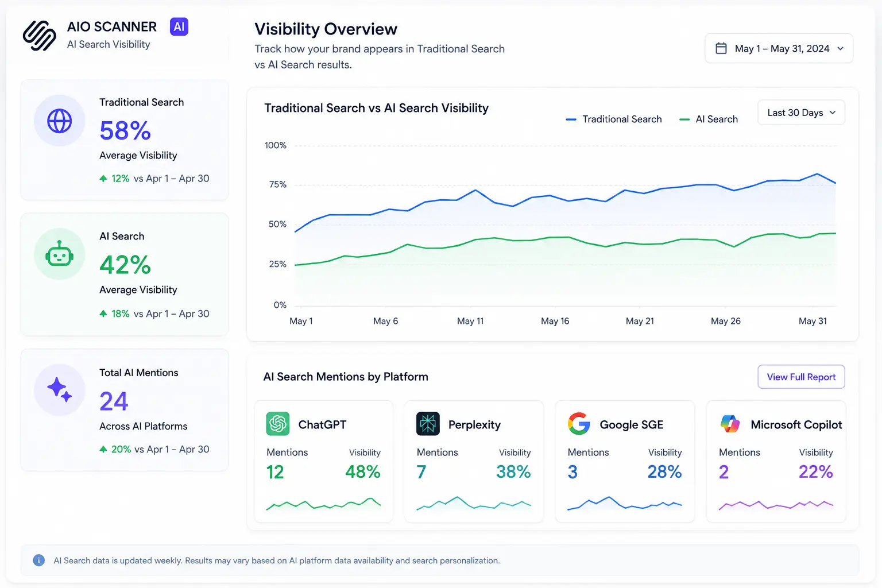882x588 pixels.
Task: Click ChatGPT mentions value 12
Action: (275, 472)
